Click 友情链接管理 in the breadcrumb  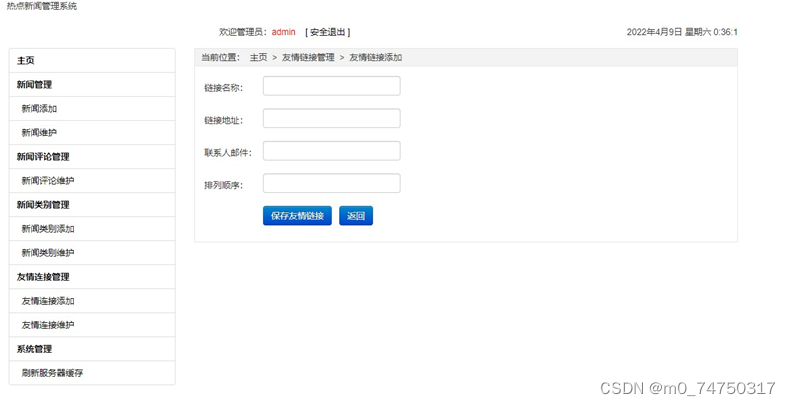coord(308,58)
